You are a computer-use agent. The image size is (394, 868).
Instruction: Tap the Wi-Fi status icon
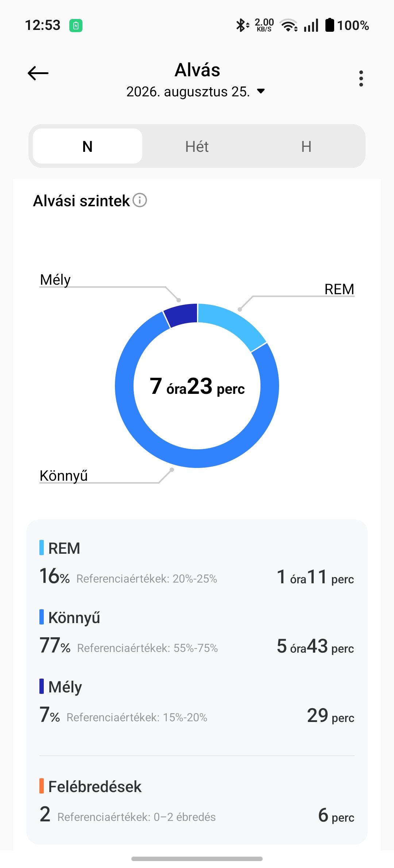point(288,25)
